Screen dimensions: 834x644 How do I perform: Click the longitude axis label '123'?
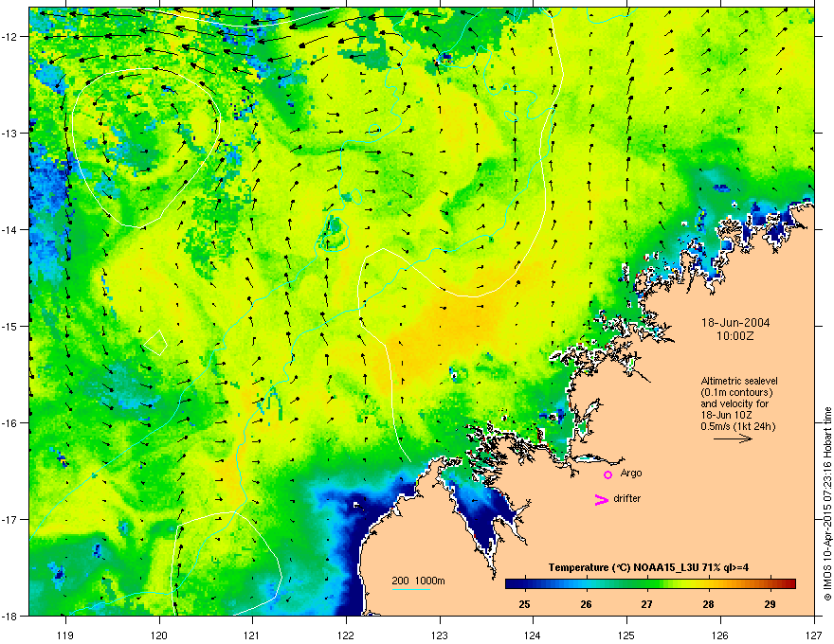pos(440,635)
